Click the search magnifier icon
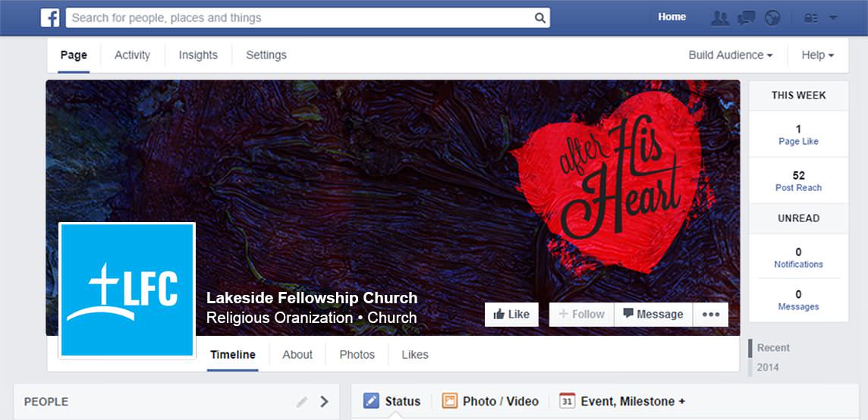The height and width of the screenshot is (420, 868). (539, 18)
